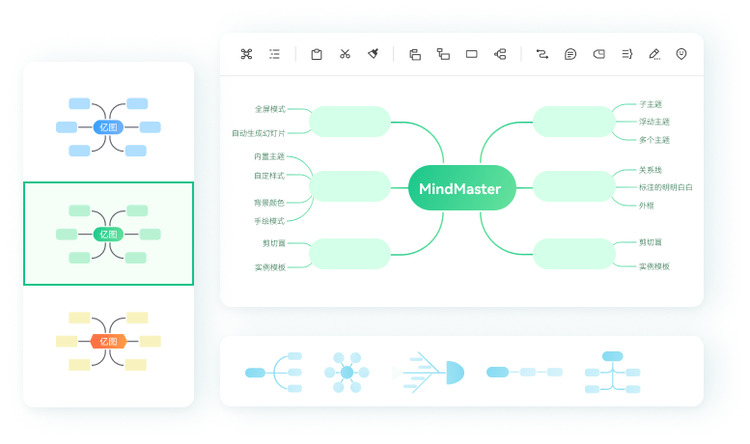Click the Paste clipboard icon
This screenshot has height=444, width=750.
[x=316, y=54]
